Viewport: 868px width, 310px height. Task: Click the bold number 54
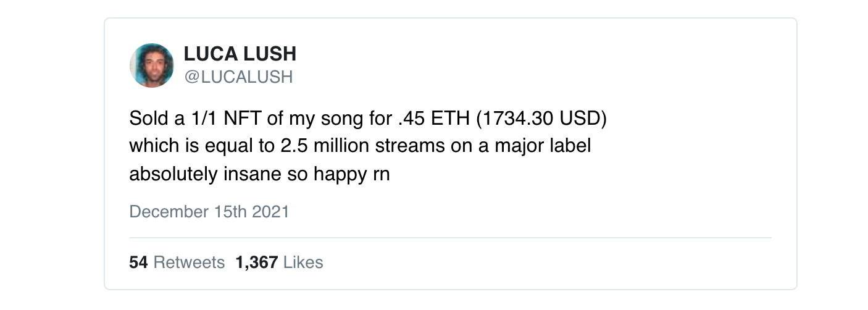pyautogui.click(x=138, y=262)
